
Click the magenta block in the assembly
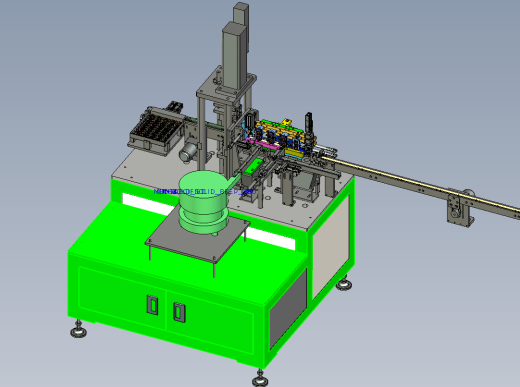tap(263, 145)
